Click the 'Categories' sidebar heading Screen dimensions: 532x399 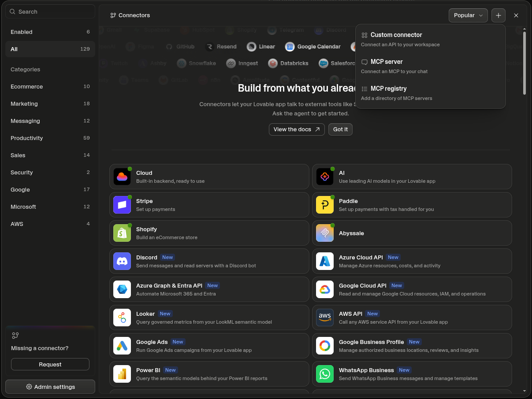pos(25,70)
